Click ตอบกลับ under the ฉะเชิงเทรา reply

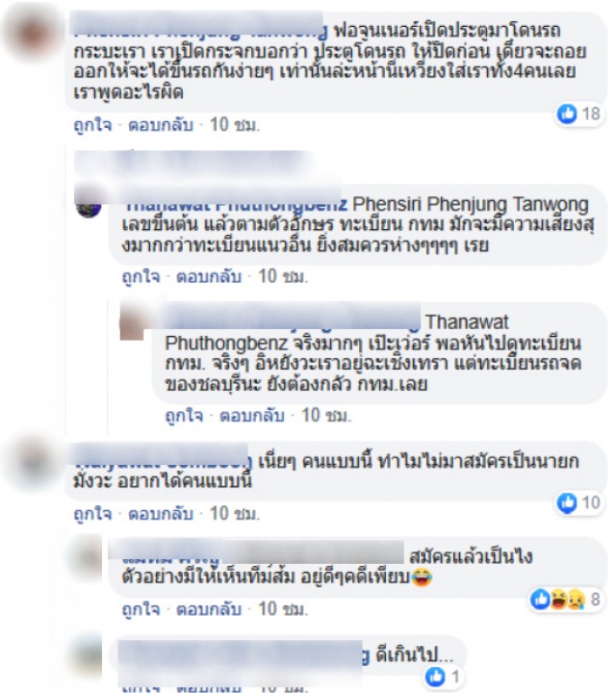click(x=252, y=416)
